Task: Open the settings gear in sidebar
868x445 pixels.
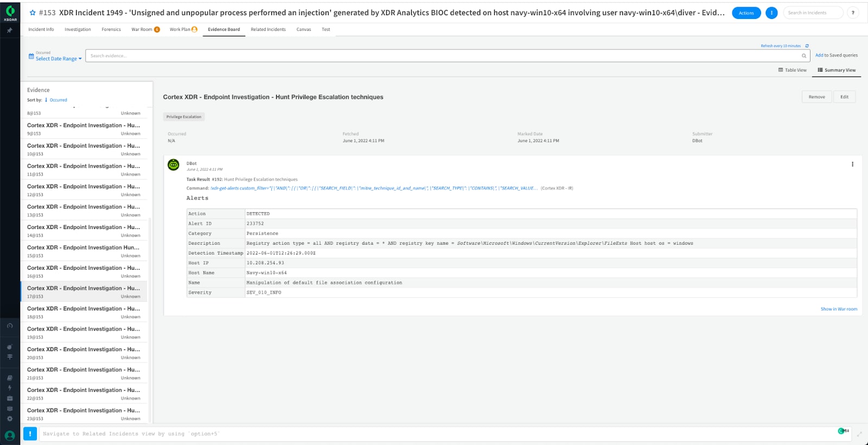Action: coord(10,419)
